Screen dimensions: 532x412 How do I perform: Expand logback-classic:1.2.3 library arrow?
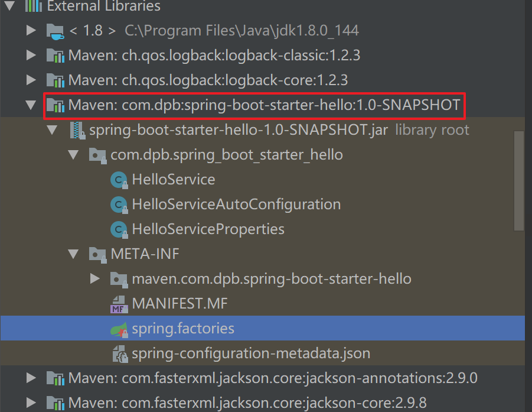coord(31,55)
